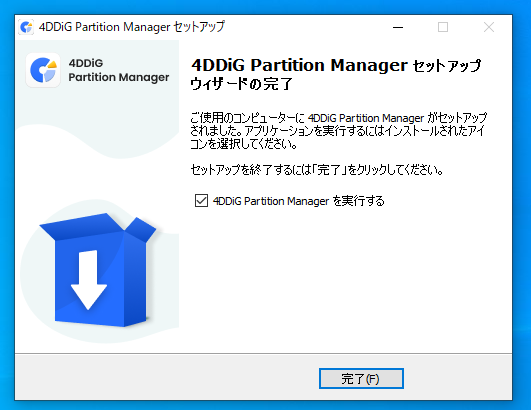Click the 4DDiG Partition Manager name inside the paragraph

pyautogui.click(x=366, y=118)
